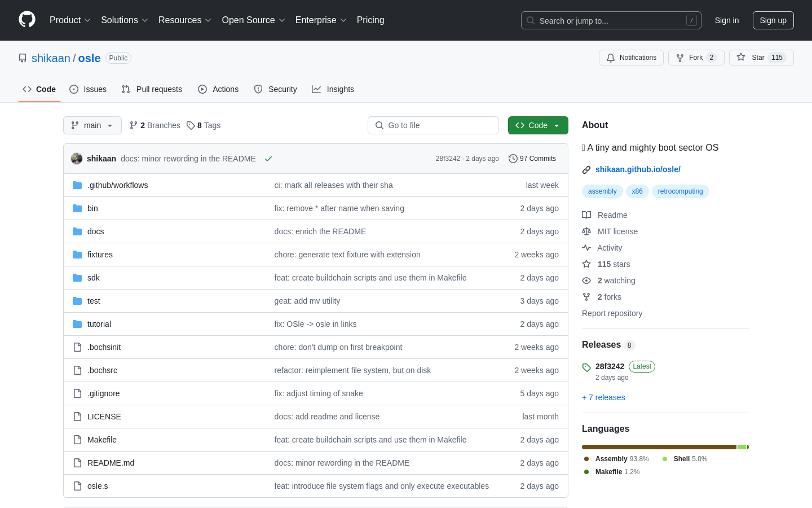Click the file icon next to osle.s
Image resolution: width=812 pixels, height=508 pixels.
coord(77,486)
